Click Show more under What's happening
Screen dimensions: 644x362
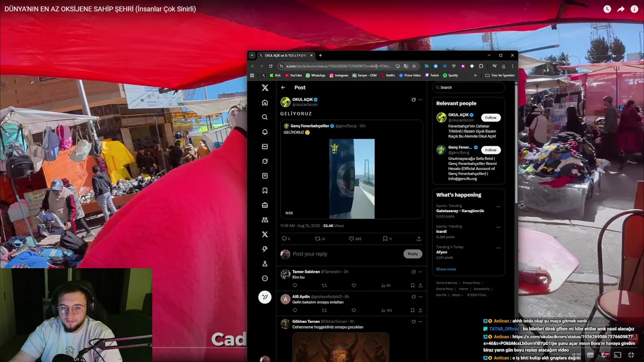tap(446, 269)
